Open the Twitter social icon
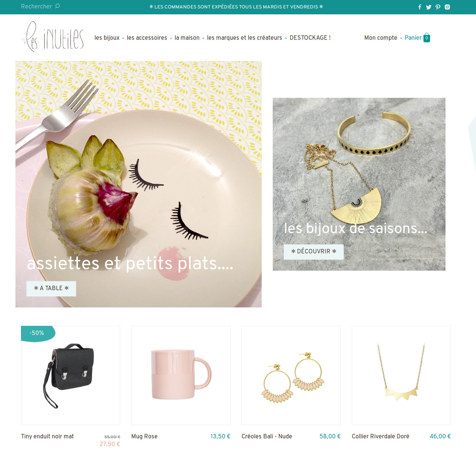The image size is (476, 456). pyautogui.click(x=429, y=7)
